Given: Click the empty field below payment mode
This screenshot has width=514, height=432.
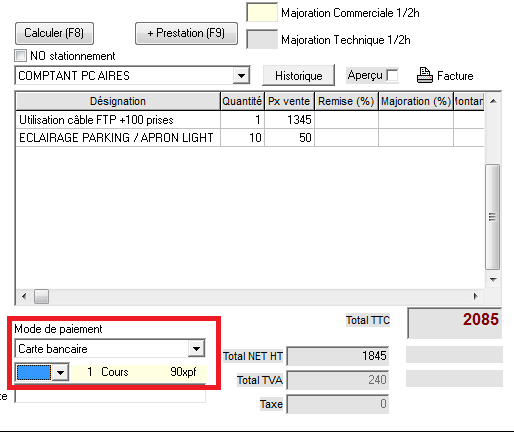Looking at the screenshot, I should click(x=110, y=396).
